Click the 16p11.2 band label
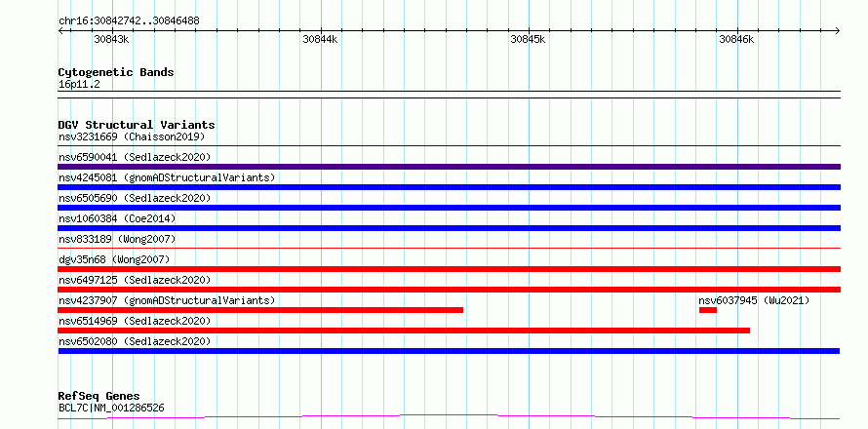The image size is (868, 429). (79, 84)
